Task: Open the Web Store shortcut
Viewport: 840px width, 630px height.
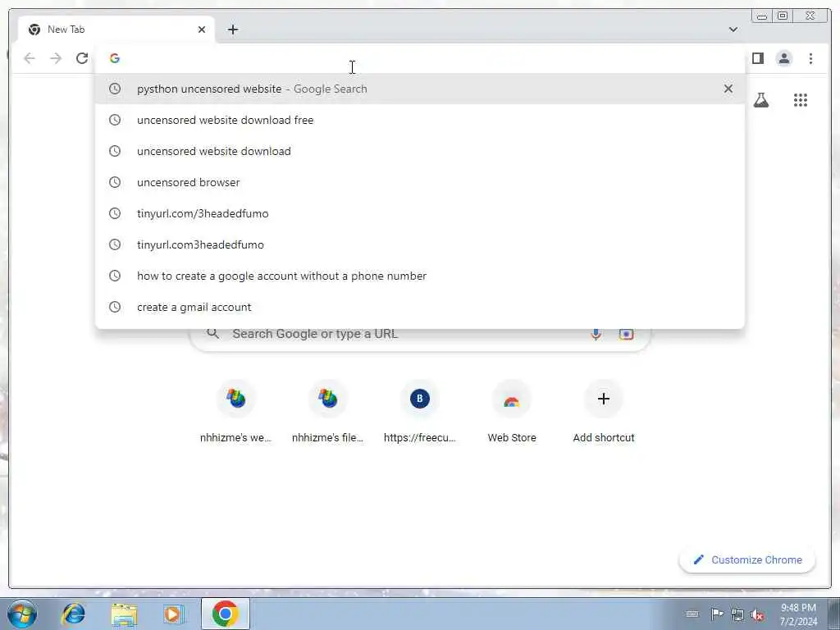Action: [512, 413]
